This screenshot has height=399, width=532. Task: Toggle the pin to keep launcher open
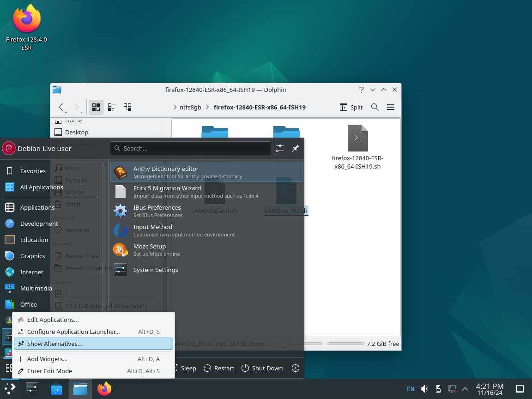[296, 148]
